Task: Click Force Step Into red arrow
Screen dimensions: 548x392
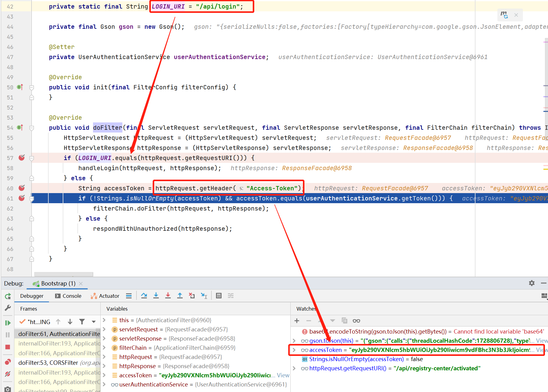Action: tap(168, 296)
